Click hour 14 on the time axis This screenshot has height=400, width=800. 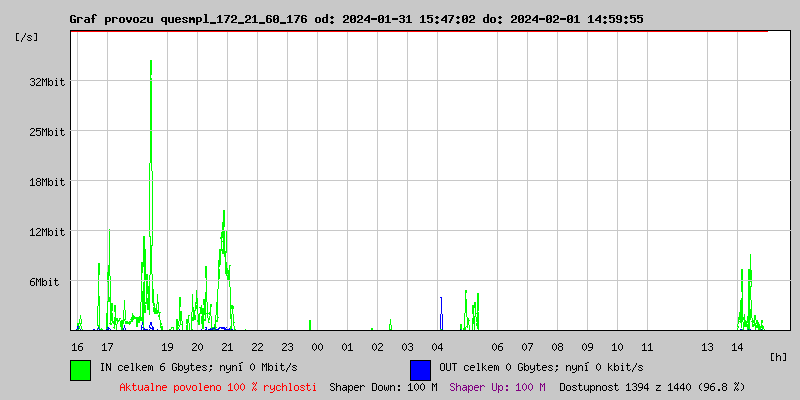pos(737,346)
